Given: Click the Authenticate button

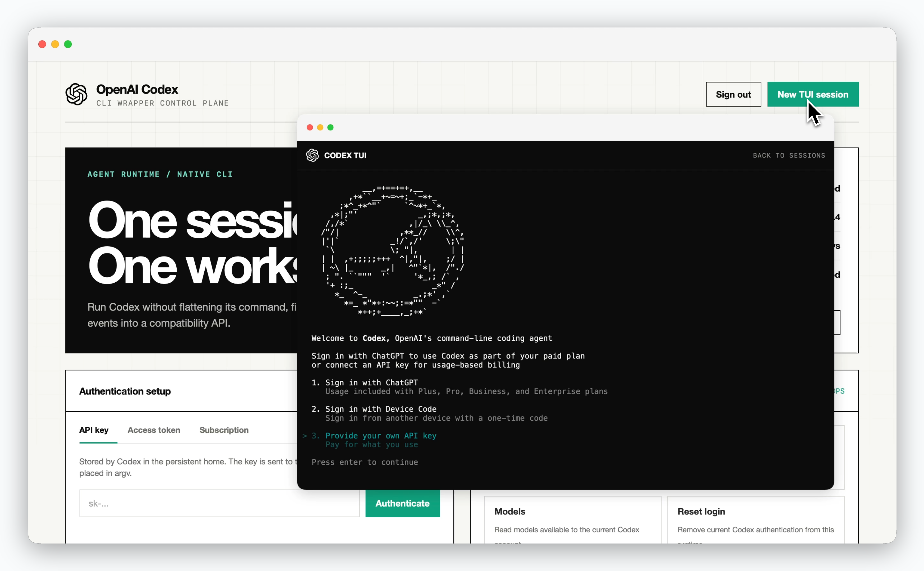Looking at the screenshot, I should coord(403,503).
